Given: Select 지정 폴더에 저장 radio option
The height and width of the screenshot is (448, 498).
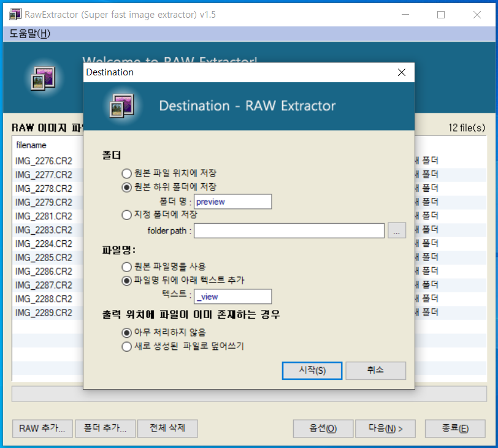Looking at the screenshot, I should coord(159,215).
